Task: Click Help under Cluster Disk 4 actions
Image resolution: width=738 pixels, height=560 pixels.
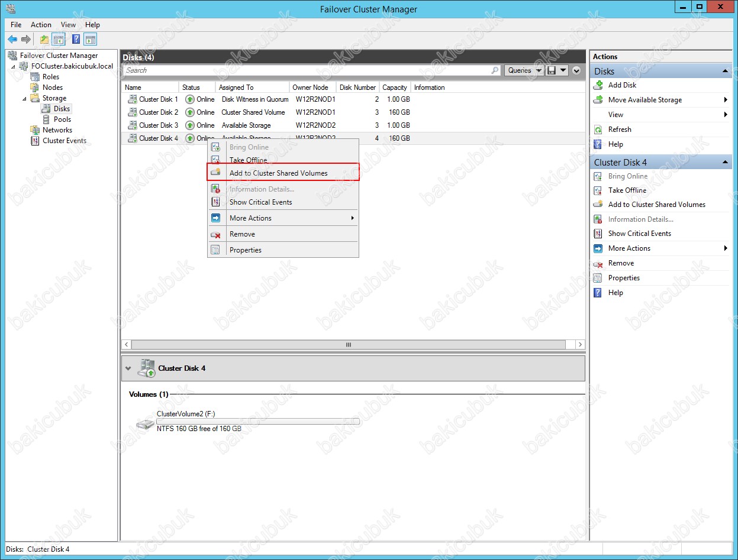Action: coord(615,293)
